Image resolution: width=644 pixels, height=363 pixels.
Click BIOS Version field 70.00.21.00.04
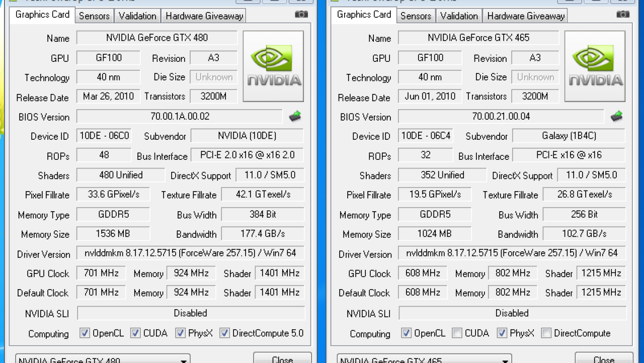coord(501,117)
